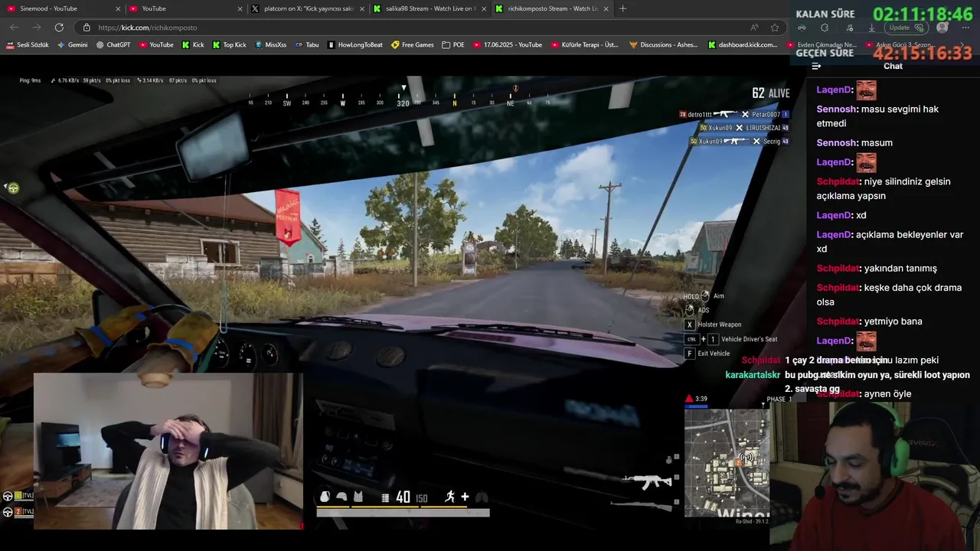Screen dimensions: 980x551
Task: Open the browser profile avatar
Action: point(942,28)
